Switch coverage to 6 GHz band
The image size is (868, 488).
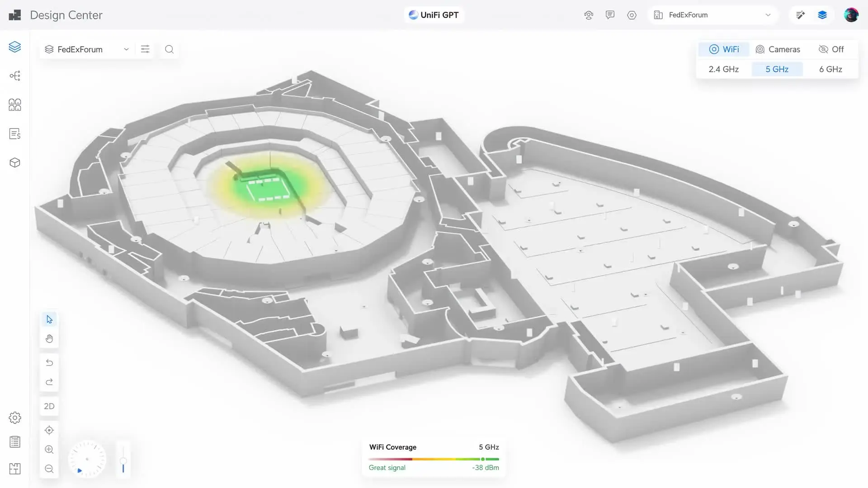pyautogui.click(x=830, y=69)
